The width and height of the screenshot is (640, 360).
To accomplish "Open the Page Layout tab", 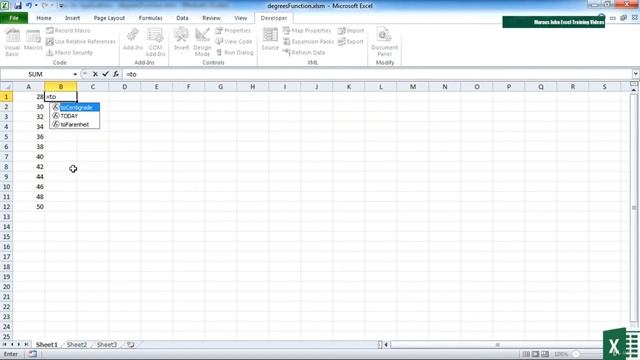I will [109, 18].
